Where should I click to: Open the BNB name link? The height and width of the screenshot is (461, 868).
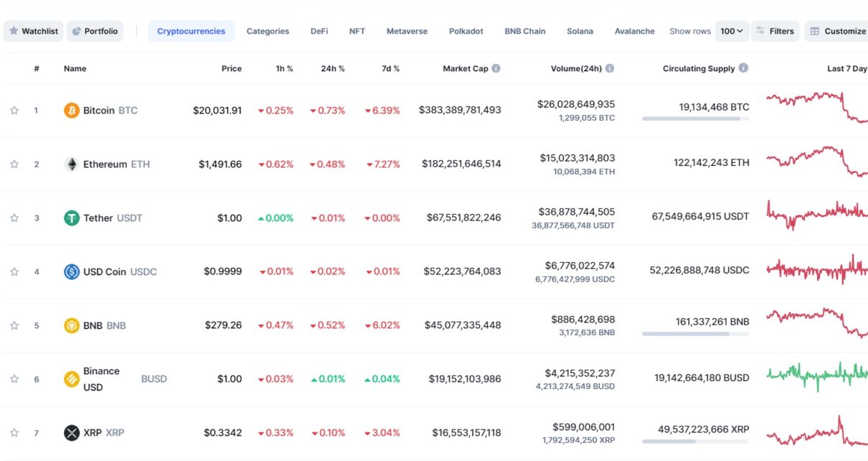105,325
